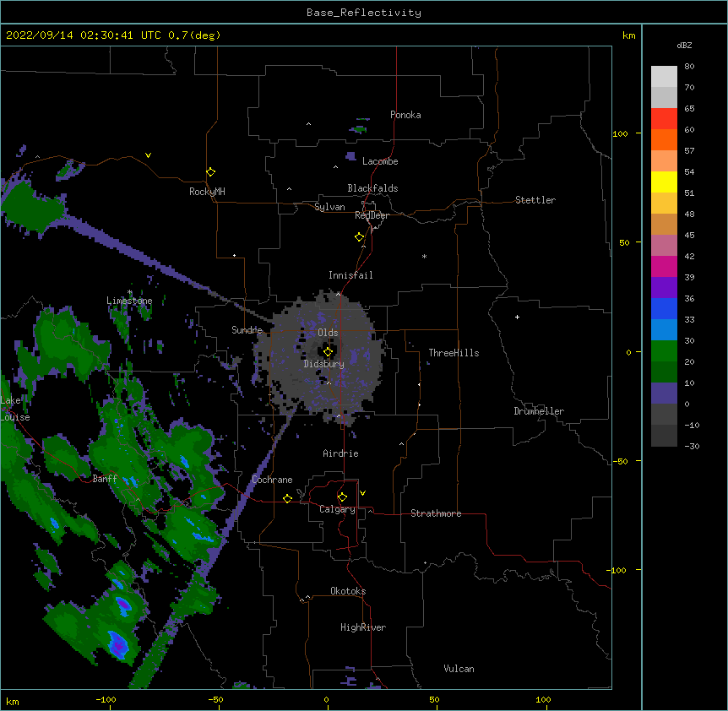Viewport: 728px width, 711px height.
Task: Click the yellow 54 dBZ legend swatch
Action: 664,182
